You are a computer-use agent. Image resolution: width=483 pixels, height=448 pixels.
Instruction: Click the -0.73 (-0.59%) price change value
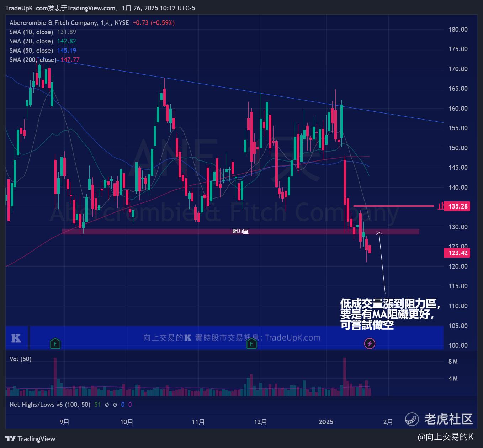(154, 23)
